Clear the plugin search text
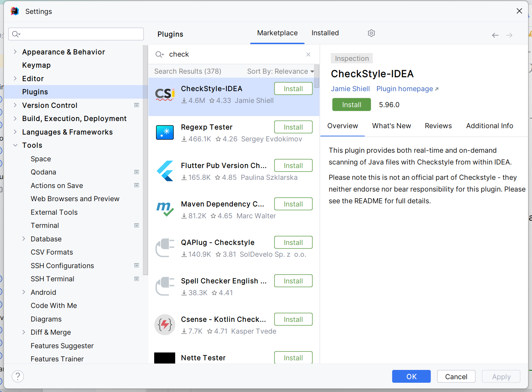 [308, 54]
